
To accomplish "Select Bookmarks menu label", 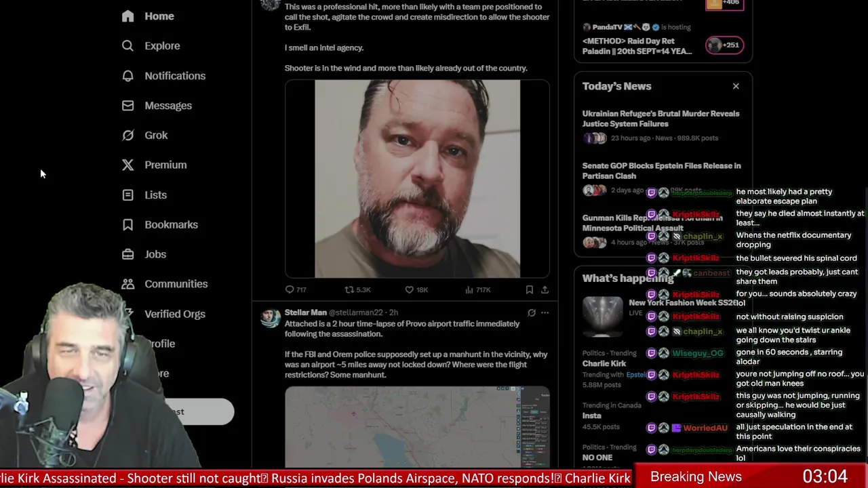I will click(x=172, y=224).
